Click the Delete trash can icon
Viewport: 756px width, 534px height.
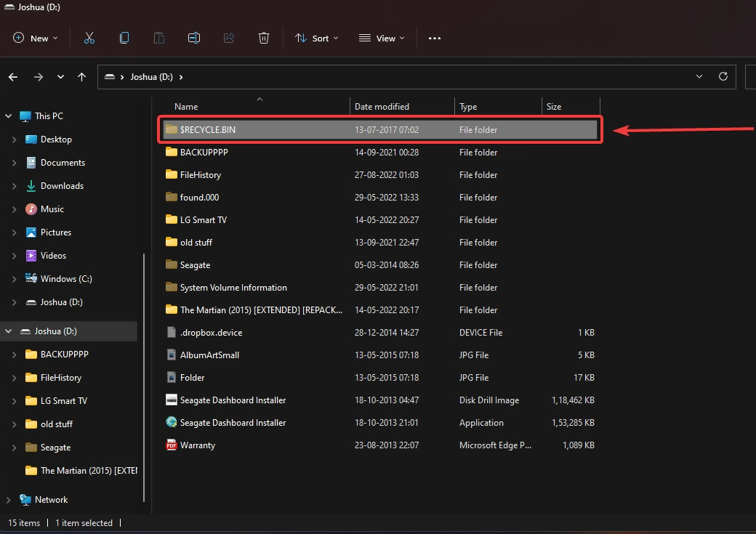[264, 38]
